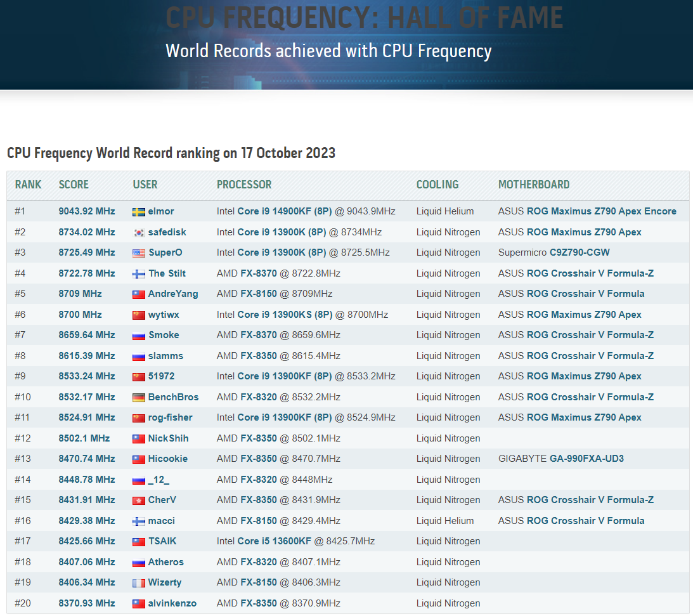Click the SCORE column header
693x616 pixels.
point(74,185)
